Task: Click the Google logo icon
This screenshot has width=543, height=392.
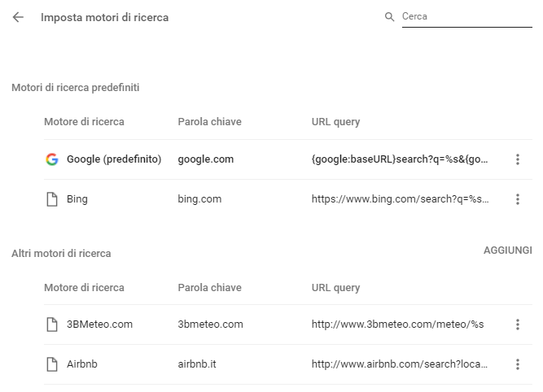Action: pyautogui.click(x=52, y=159)
